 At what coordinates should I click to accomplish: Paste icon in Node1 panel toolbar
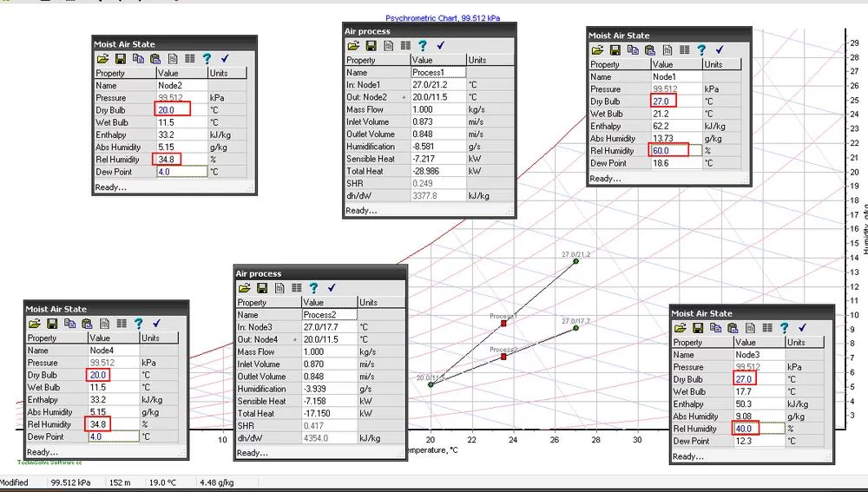click(650, 49)
